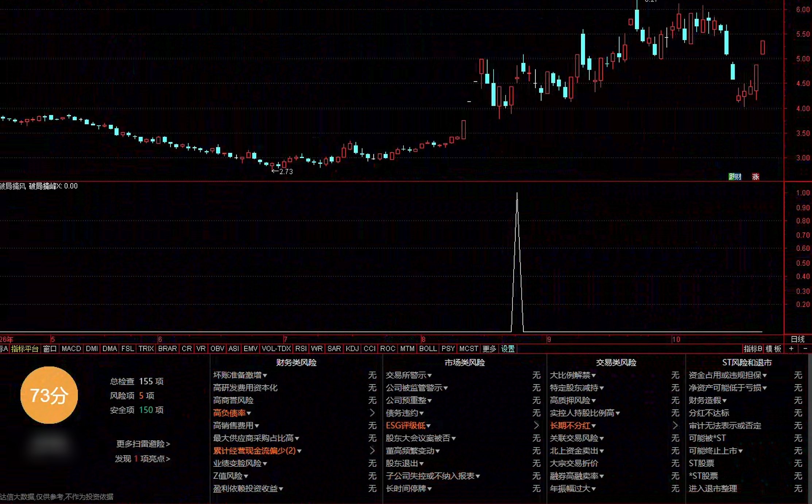This screenshot has width=812, height=504.
Task: Open the BOLL indicator tab
Action: 428,349
